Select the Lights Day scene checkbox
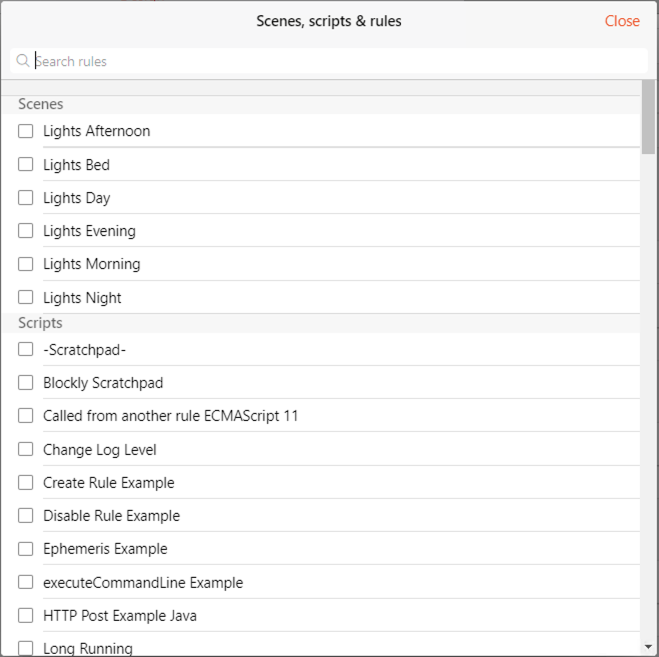 [x=26, y=198]
